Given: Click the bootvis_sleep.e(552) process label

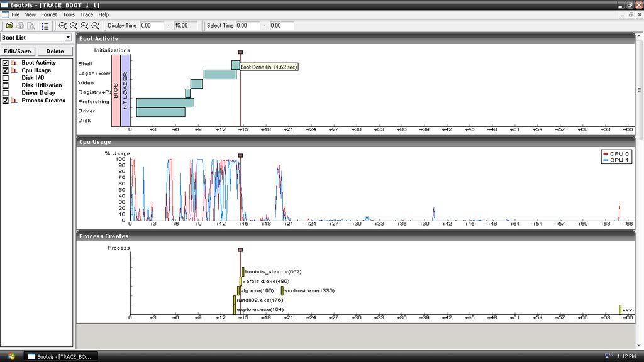Looking at the screenshot, I should 273,271.
